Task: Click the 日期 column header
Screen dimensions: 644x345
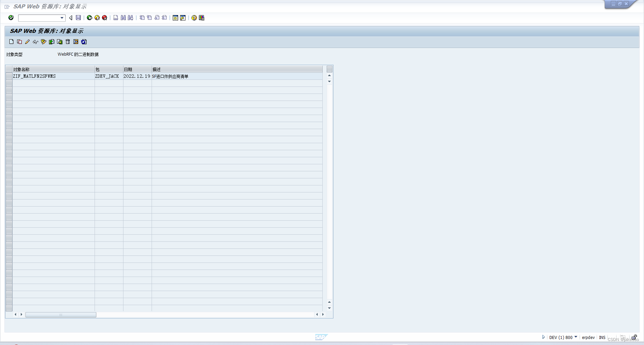Action: tap(138, 69)
